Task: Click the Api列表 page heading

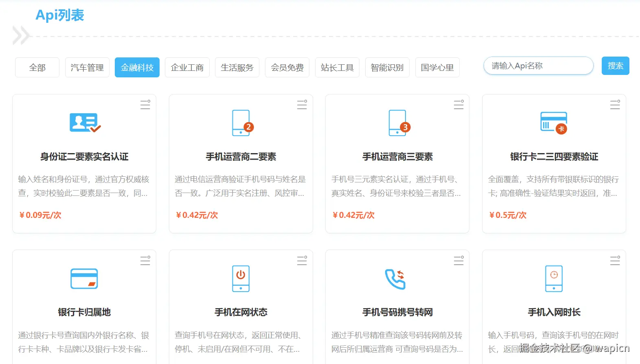Action: 60,15
